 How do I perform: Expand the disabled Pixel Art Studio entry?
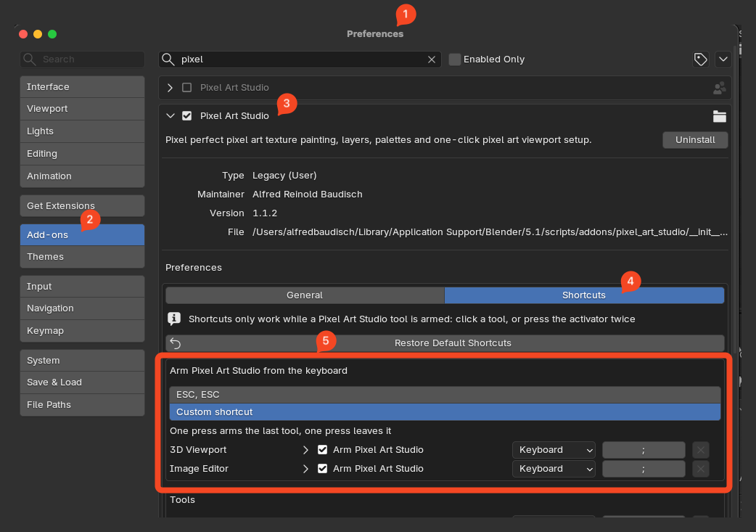tap(170, 88)
